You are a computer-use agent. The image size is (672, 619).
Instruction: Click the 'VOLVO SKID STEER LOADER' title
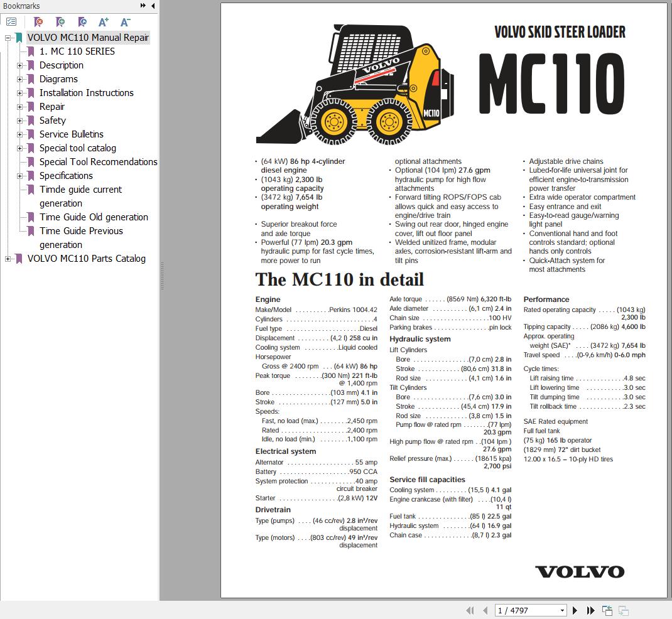[x=560, y=31]
